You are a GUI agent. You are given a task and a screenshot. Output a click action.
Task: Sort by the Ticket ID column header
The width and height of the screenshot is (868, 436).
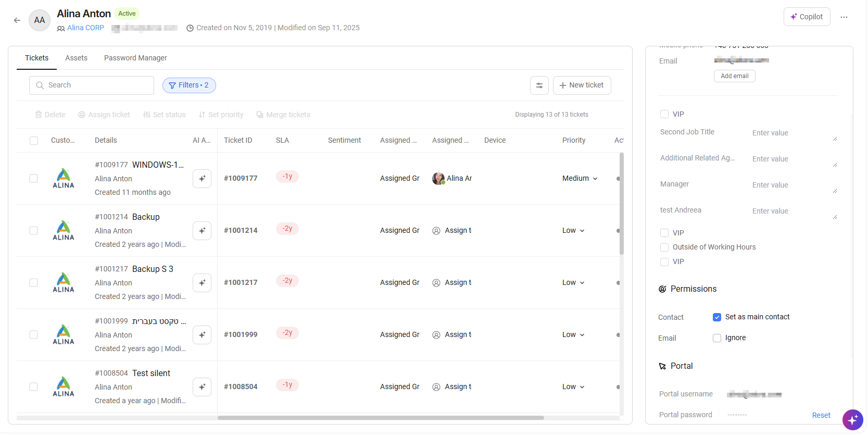(x=238, y=140)
